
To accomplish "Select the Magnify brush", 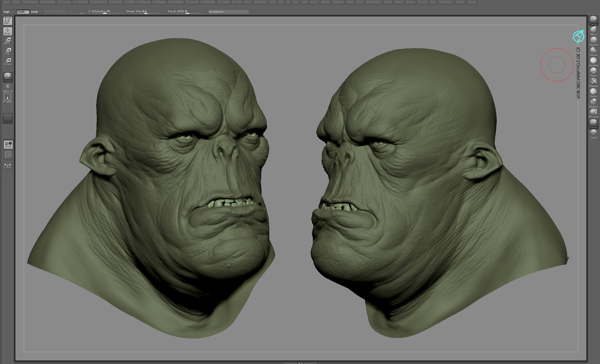I will click(x=593, y=103).
